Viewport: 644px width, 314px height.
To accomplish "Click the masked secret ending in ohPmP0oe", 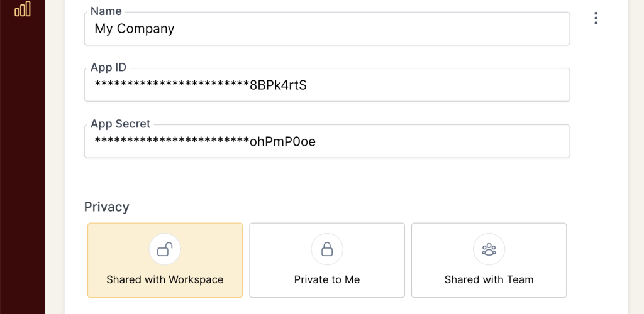I will point(205,142).
